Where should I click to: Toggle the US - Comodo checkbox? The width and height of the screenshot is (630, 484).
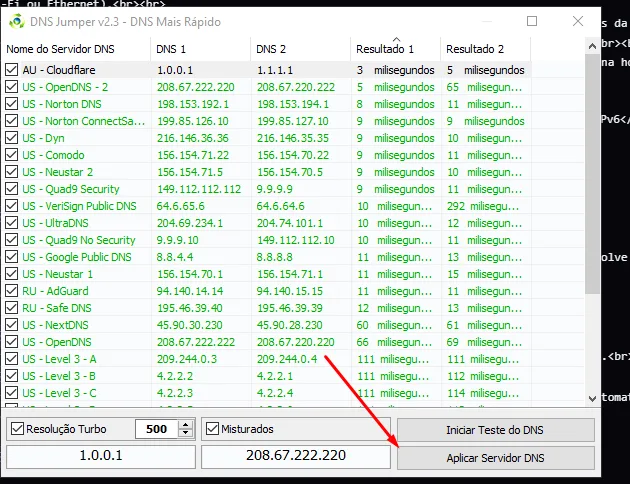click(11, 155)
